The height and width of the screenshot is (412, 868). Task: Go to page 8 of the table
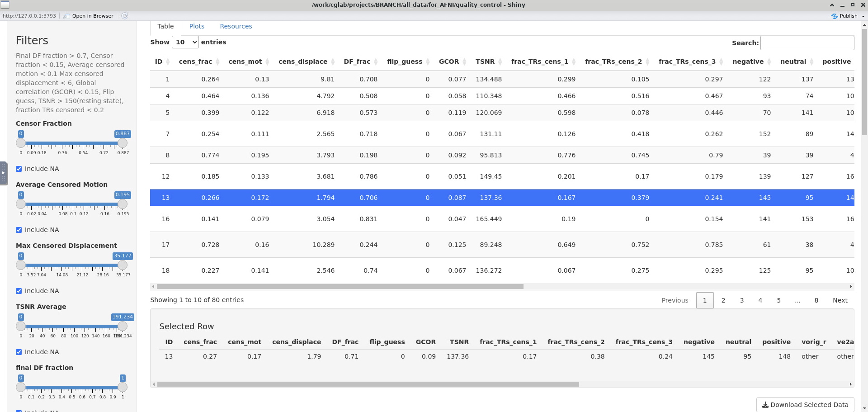point(816,300)
